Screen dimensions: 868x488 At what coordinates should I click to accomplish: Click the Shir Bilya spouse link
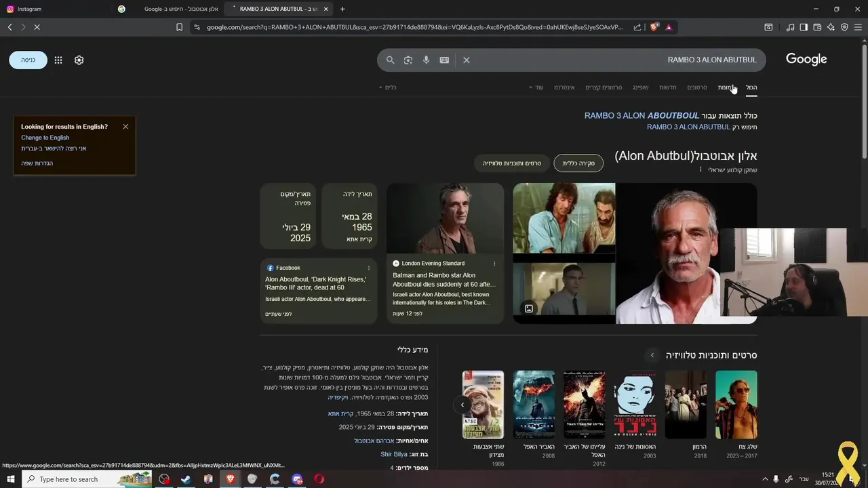tap(394, 455)
